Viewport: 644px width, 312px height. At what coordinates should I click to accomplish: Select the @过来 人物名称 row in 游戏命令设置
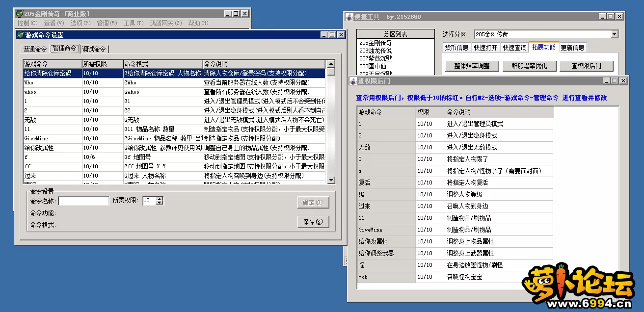coord(174,176)
